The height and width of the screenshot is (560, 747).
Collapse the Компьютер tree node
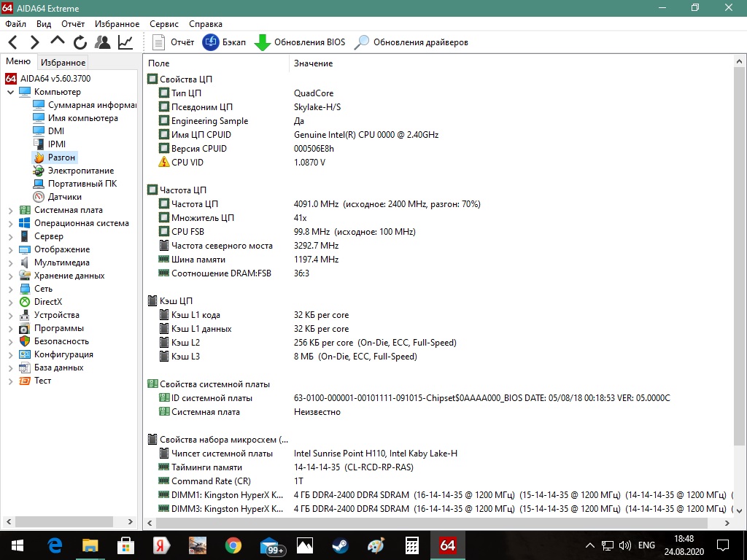(10, 92)
